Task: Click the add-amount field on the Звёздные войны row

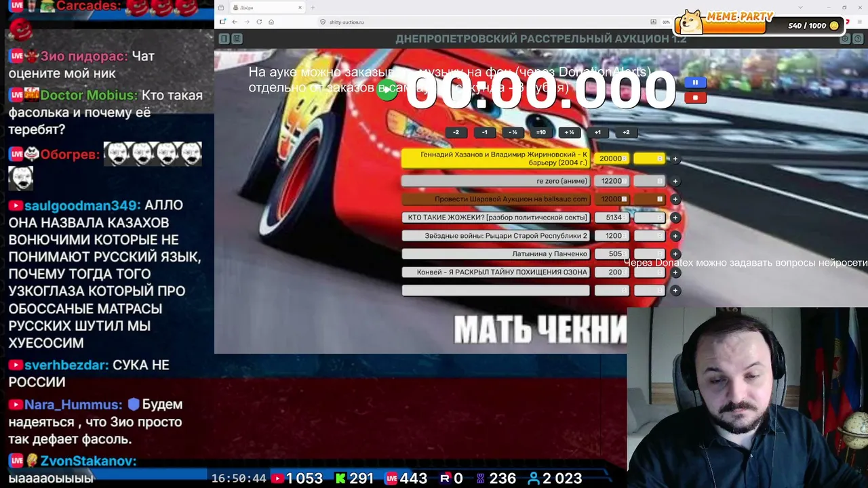Action: pos(649,236)
